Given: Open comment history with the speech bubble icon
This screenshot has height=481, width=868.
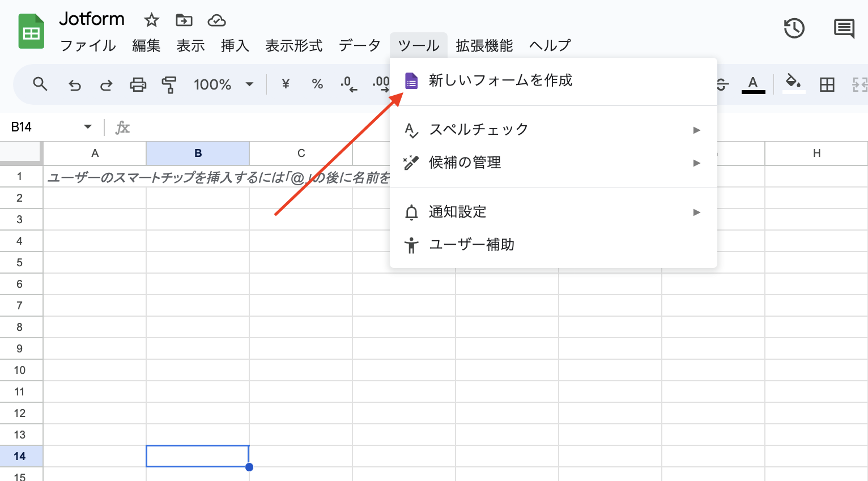Looking at the screenshot, I should [x=844, y=28].
